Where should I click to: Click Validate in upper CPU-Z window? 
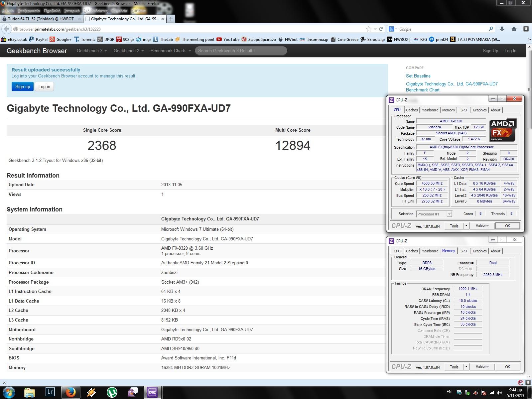click(482, 226)
